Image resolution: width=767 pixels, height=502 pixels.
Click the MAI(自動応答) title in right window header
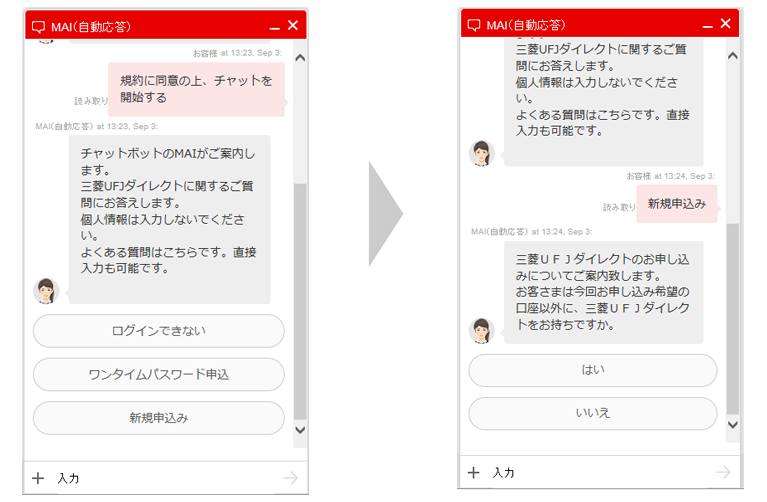pyautogui.click(x=526, y=25)
